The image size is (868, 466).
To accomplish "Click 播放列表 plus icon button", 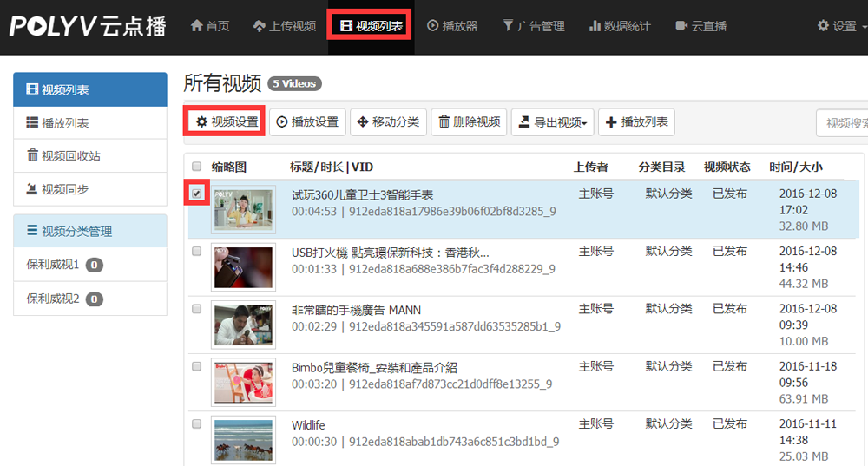I will pos(636,122).
